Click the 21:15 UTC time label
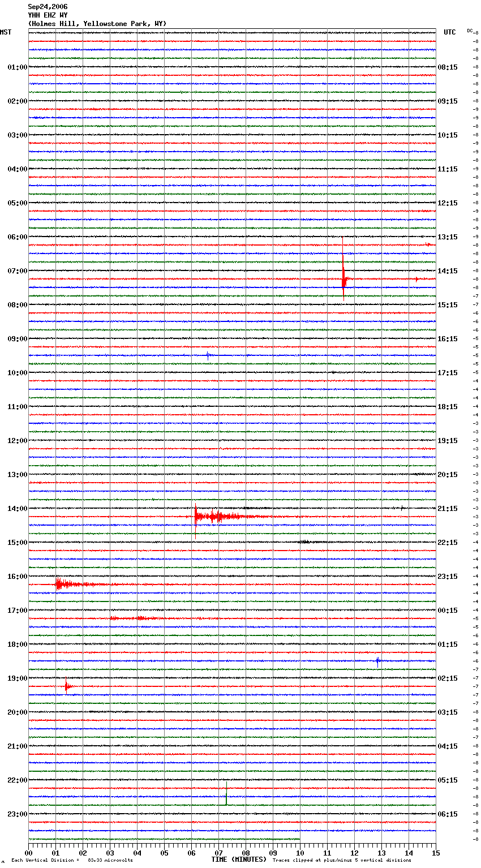Viewport: 481px width, 868px height. pos(448,509)
